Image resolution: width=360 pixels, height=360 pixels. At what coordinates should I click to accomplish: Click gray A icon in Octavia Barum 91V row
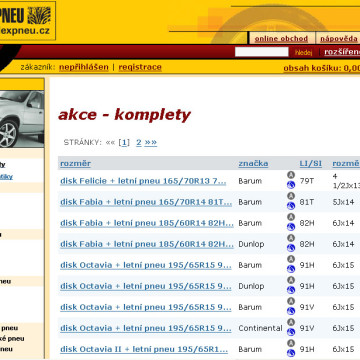291,301
